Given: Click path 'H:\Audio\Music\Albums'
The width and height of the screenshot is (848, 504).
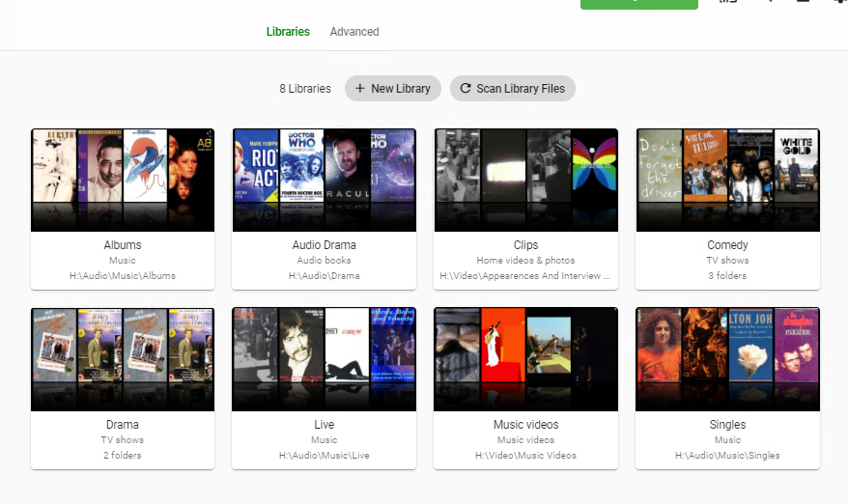Looking at the screenshot, I should pyautogui.click(x=123, y=276).
